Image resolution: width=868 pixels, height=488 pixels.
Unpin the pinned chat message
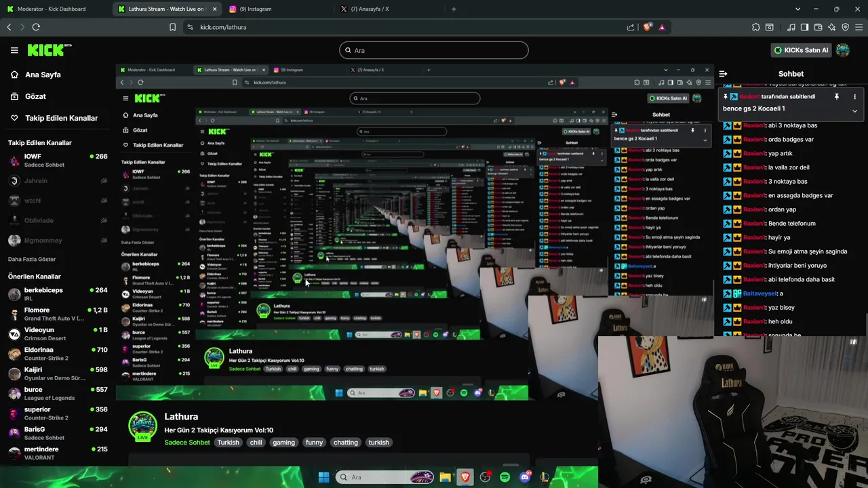tap(836, 97)
